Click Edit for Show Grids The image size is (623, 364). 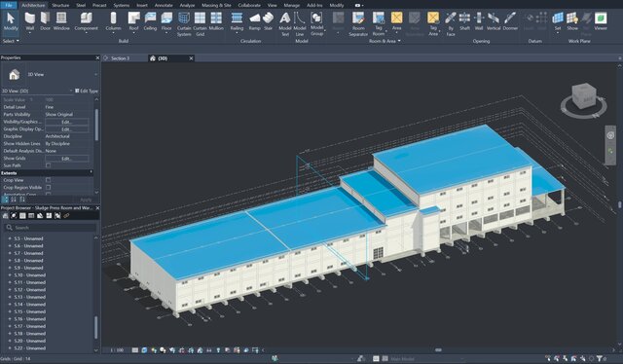67,159
